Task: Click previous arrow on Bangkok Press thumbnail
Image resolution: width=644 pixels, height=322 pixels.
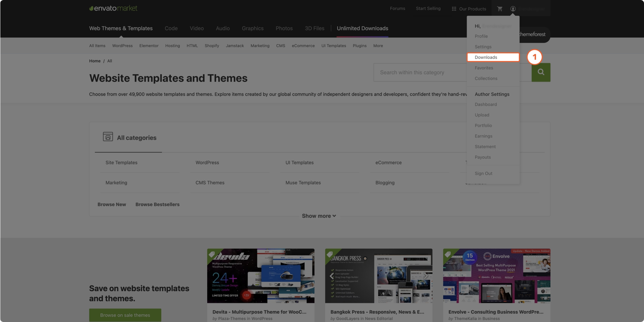Action: 332,276
